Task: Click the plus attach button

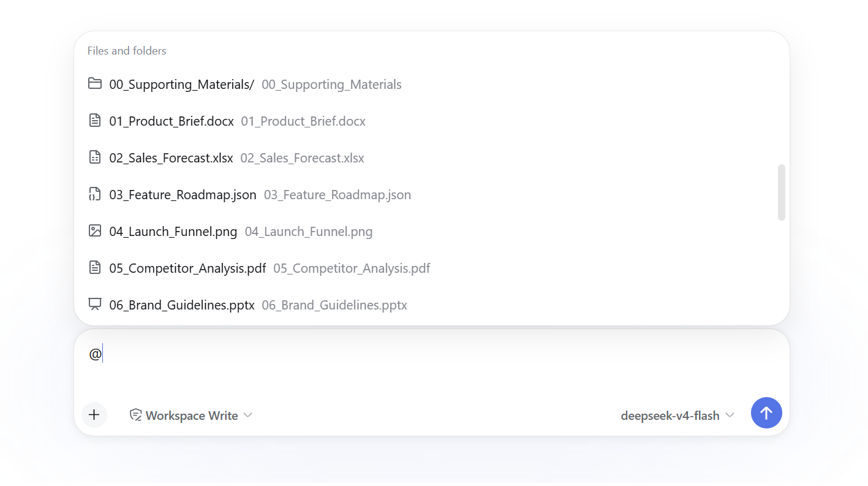Action: (94, 415)
